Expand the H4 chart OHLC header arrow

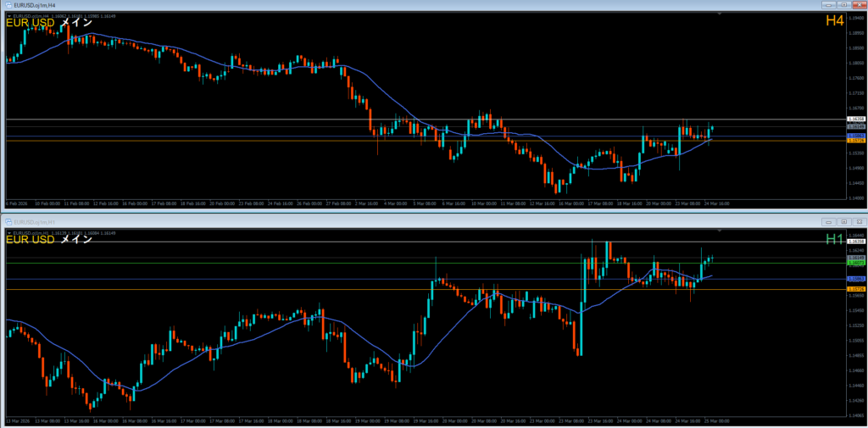tap(8, 15)
